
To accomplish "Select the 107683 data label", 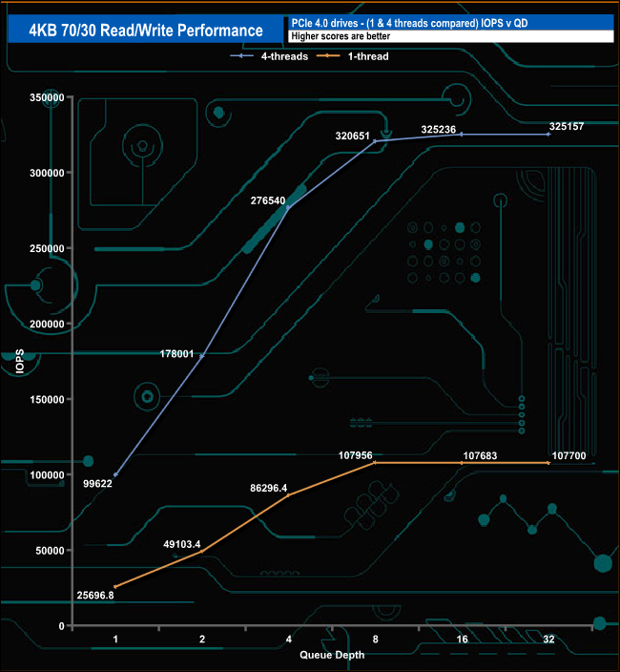I will coord(482,455).
